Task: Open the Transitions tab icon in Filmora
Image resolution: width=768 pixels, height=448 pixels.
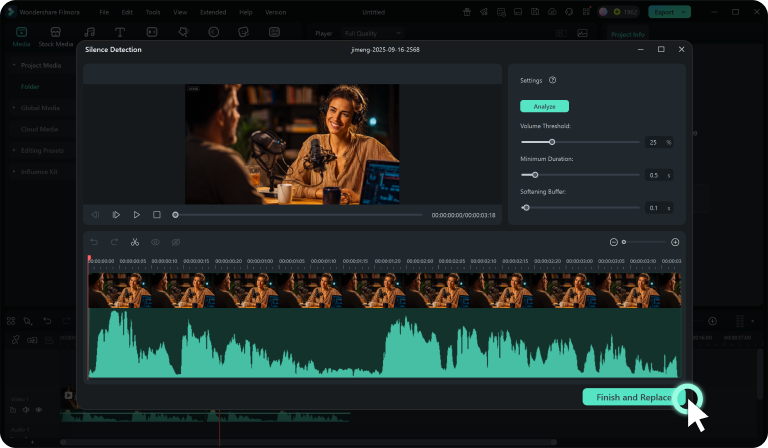Action: [152, 32]
